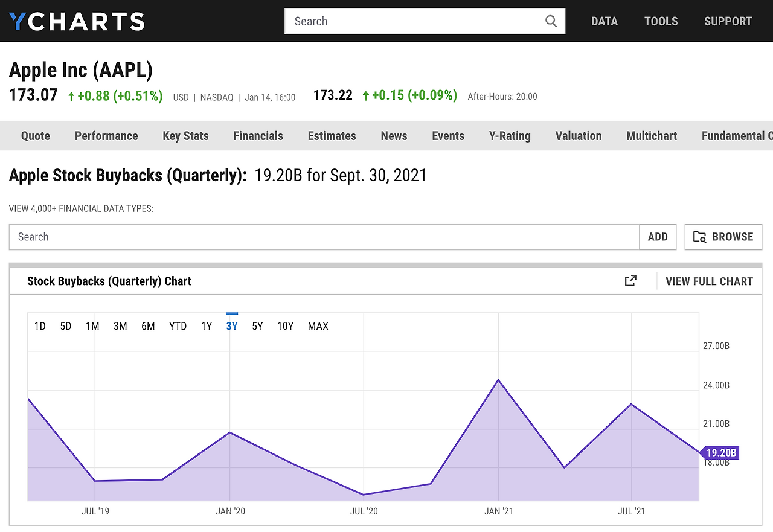Select the 5D chart range
The width and height of the screenshot is (773, 532).
pyautogui.click(x=66, y=326)
